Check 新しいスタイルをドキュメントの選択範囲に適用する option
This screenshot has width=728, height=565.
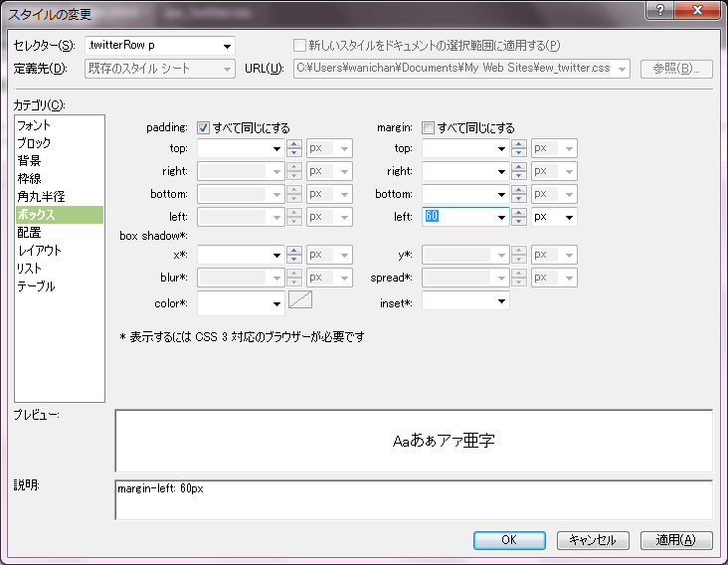click(x=299, y=46)
